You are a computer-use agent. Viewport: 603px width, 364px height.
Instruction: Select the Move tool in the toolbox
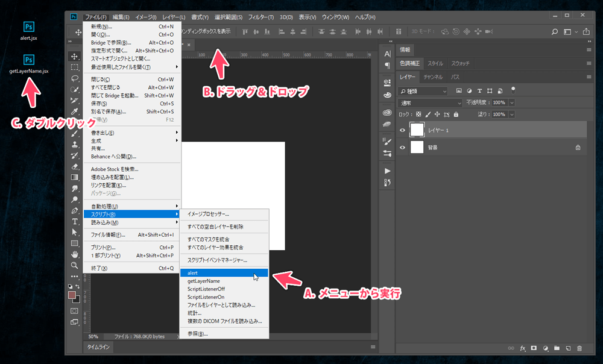[75, 57]
